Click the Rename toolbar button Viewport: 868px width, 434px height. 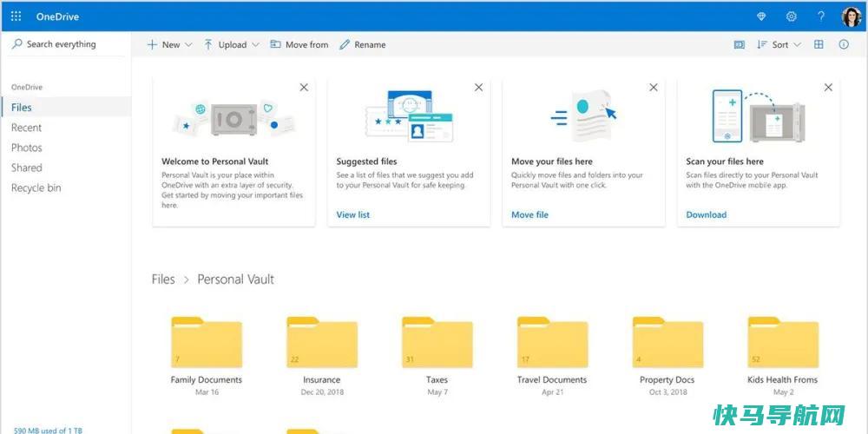point(363,45)
